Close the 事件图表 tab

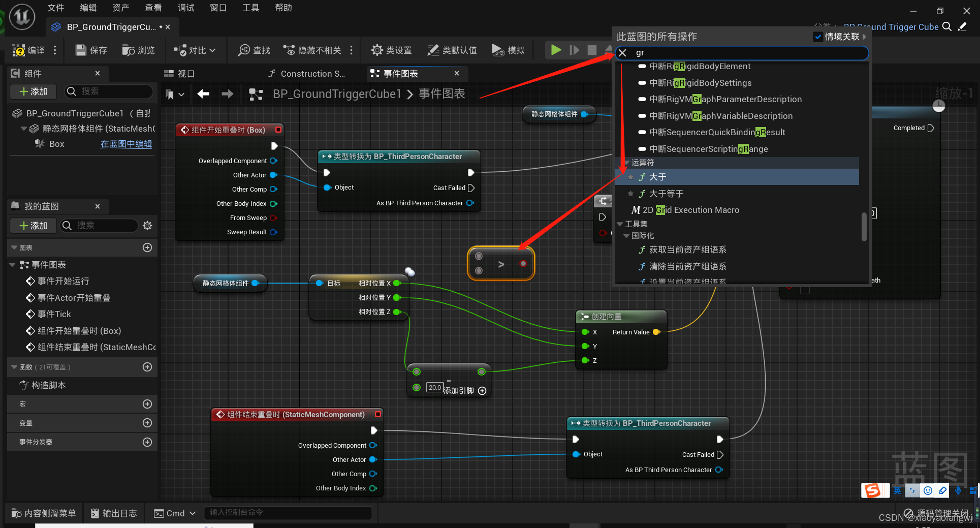click(457, 73)
